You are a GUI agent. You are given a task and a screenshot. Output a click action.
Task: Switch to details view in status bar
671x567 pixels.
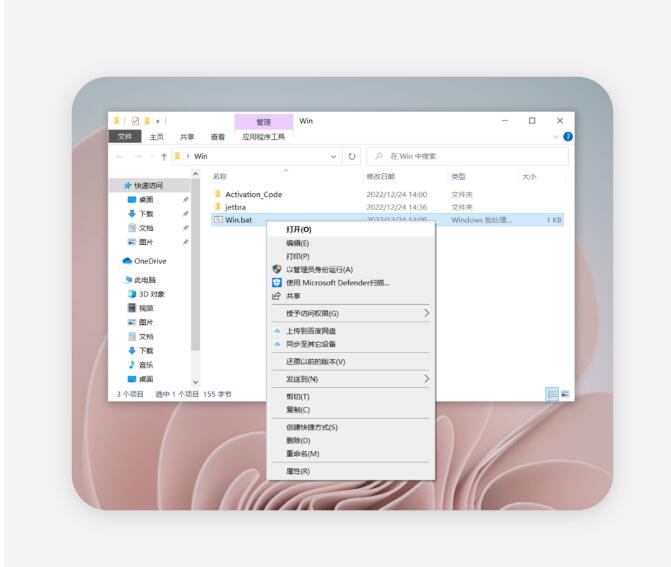(552, 394)
